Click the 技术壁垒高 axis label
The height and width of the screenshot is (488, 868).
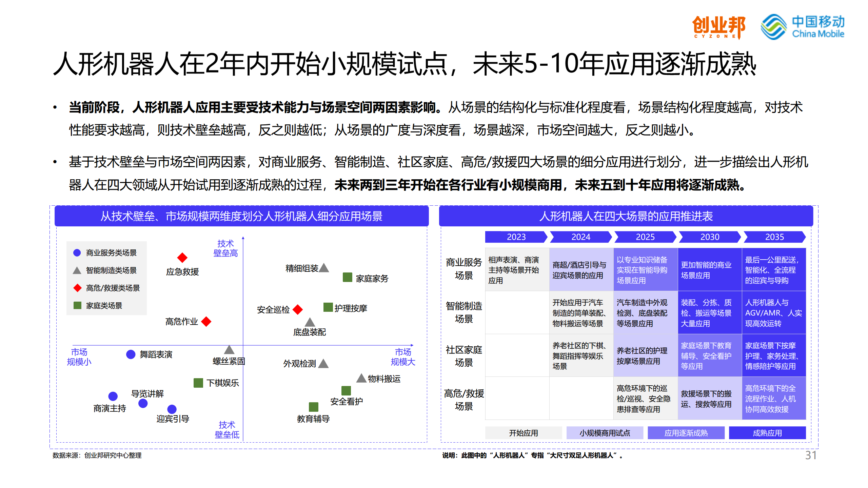[225, 248]
